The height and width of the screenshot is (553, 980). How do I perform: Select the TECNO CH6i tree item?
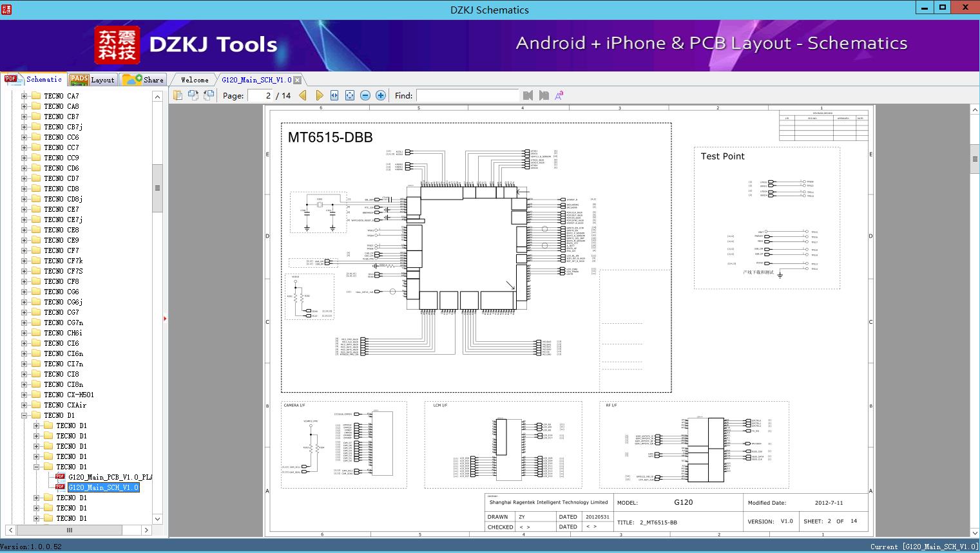(63, 333)
